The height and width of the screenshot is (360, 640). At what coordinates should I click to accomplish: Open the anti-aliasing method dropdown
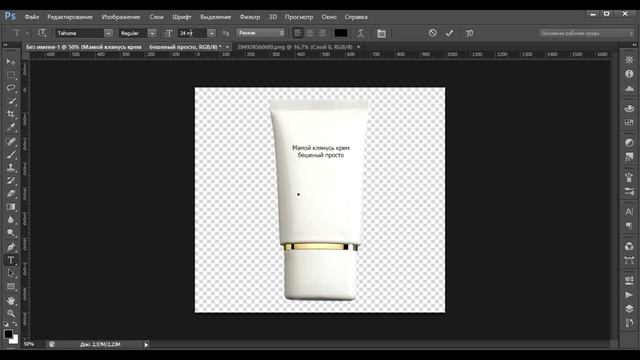260,33
